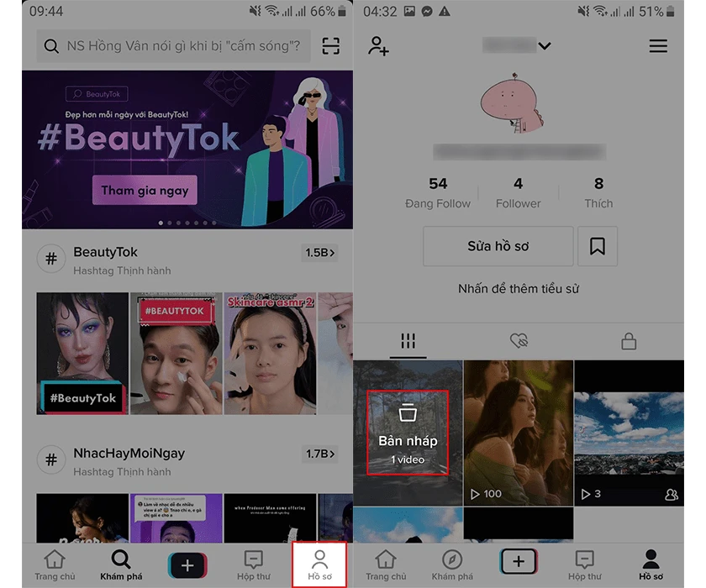Tap the create plus icon on Discover screen
This screenshot has width=706, height=588.
point(187,564)
